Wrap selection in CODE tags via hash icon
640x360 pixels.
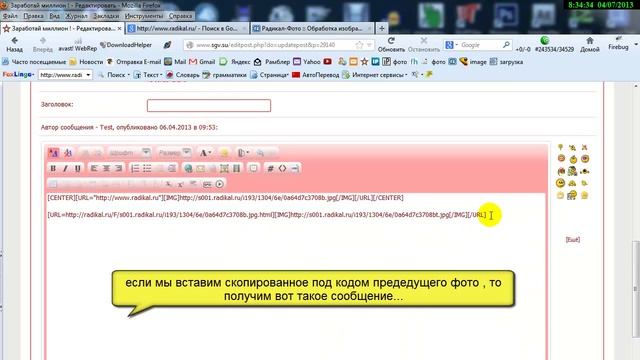pos(270,169)
